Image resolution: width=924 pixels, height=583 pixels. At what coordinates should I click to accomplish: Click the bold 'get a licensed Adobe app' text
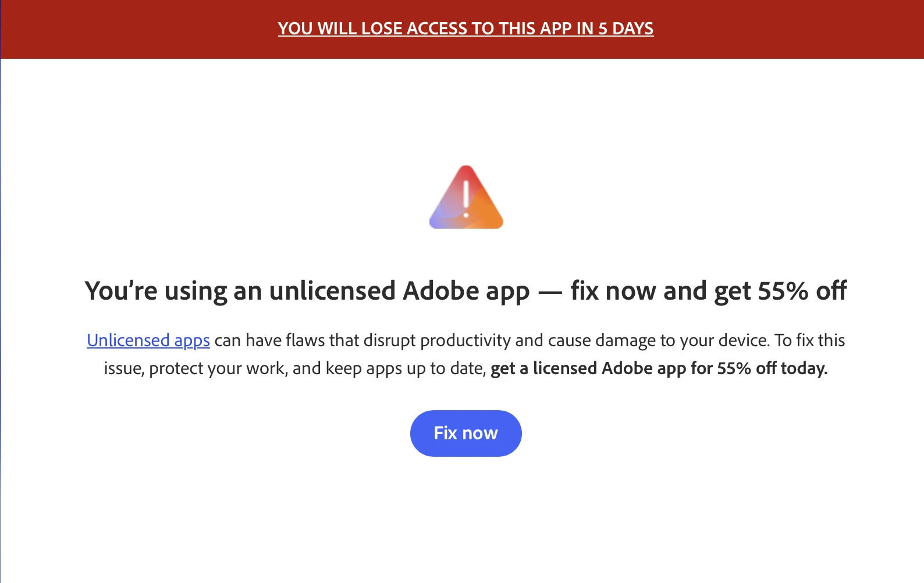click(588, 368)
